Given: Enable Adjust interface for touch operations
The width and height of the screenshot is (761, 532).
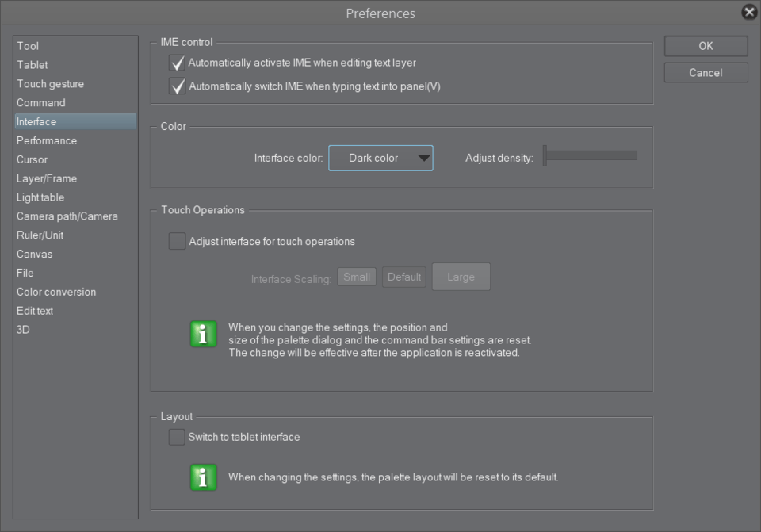Looking at the screenshot, I should click(x=177, y=241).
